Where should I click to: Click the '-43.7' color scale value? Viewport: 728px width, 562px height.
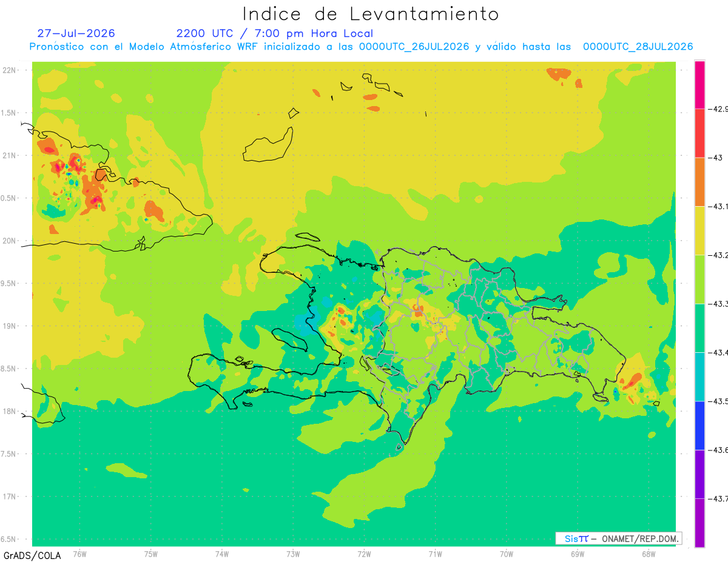pyautogui.click(x=718, y=498)
